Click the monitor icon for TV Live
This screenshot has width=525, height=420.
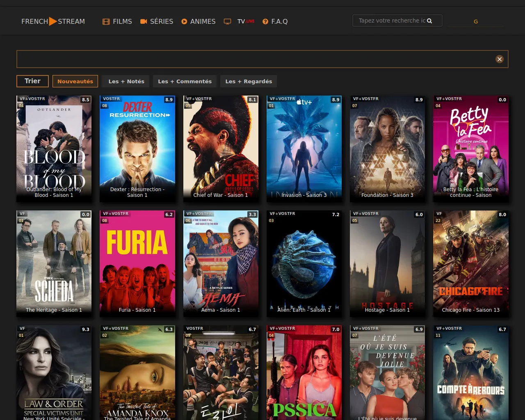pos(227,21)
